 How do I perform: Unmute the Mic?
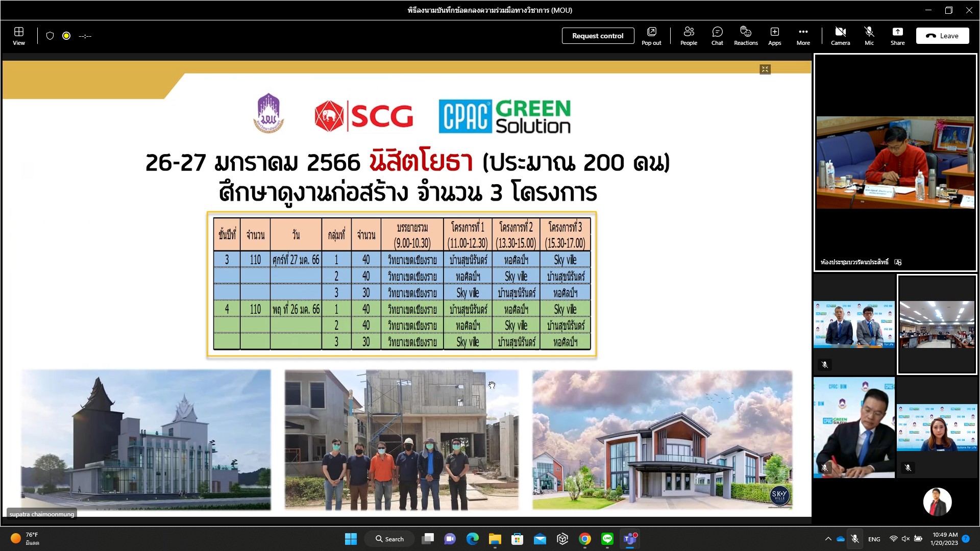[869, 36]
